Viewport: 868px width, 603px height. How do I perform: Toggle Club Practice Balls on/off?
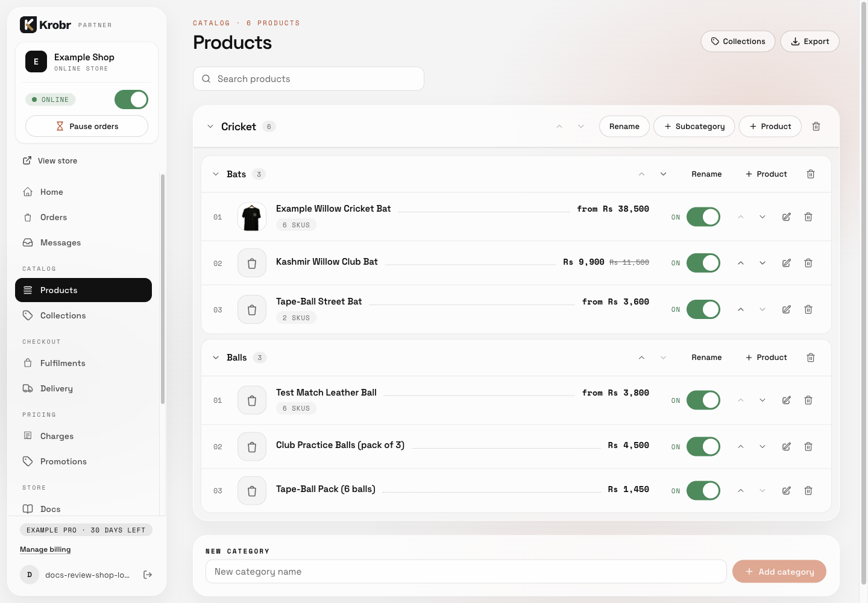click(x=703, y=447)
